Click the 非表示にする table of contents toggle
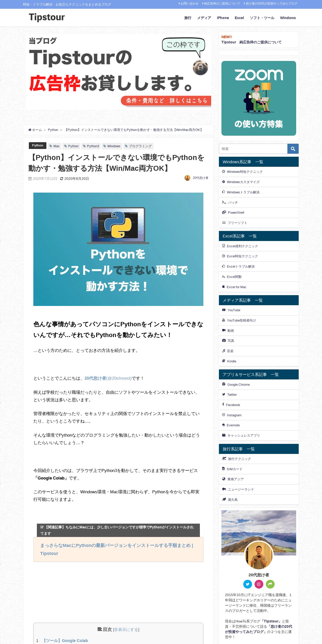Viewport: 322px width, 644px height. pos(126,629)
